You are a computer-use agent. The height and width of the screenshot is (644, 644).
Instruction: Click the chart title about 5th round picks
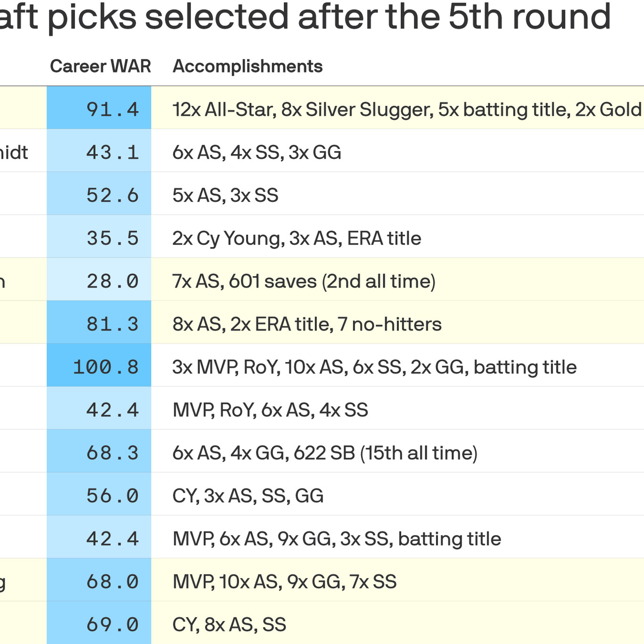[x=305, y=17]
